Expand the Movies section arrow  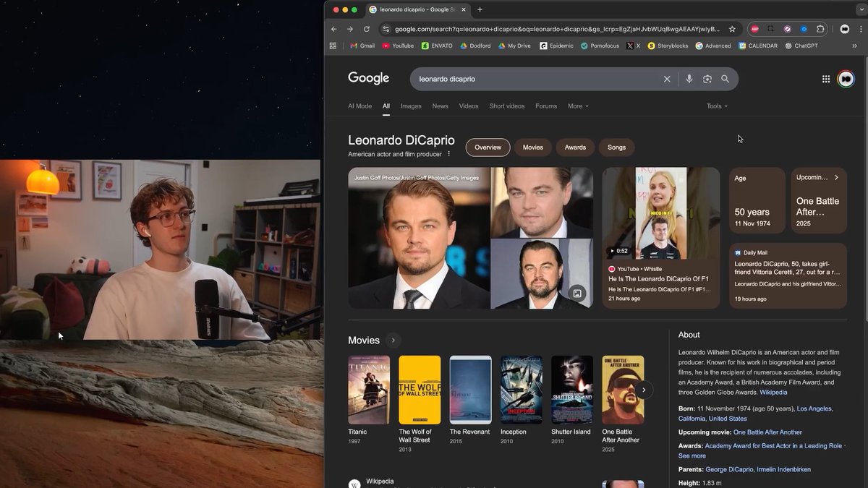coord(393,340)
